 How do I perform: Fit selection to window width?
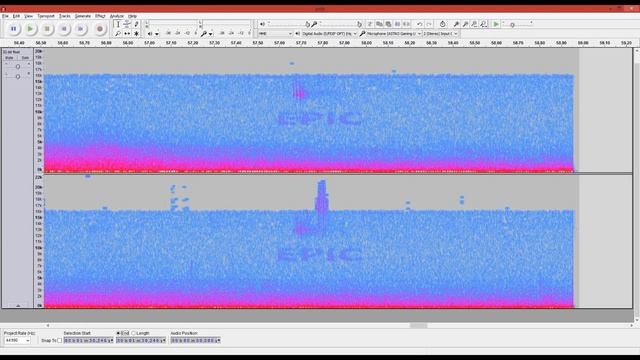(x=474, y=24)
